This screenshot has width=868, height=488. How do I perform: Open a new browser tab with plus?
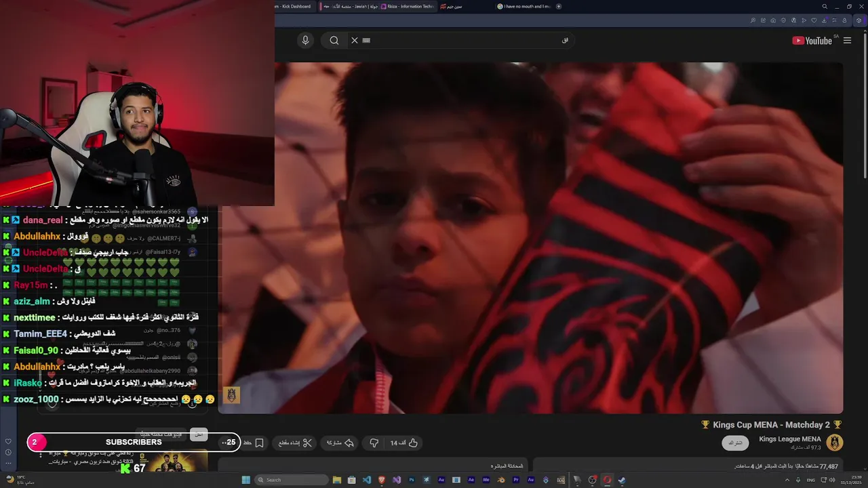[559, 6]
